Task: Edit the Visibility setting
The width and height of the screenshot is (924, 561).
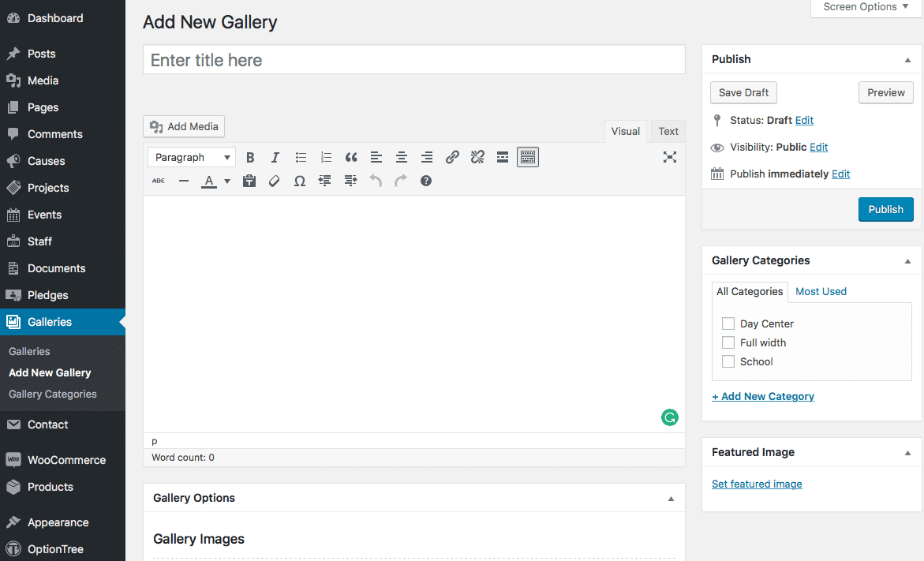Action: 818,148
